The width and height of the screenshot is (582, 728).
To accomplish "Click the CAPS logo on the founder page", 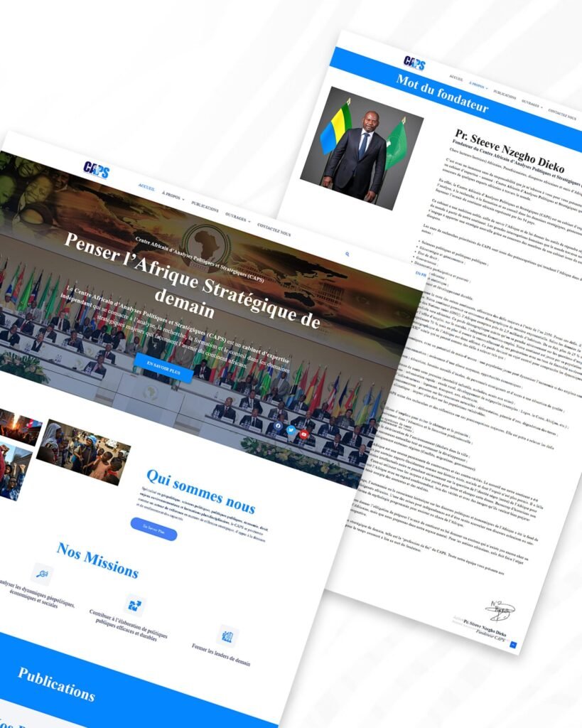I will (414, 63).
